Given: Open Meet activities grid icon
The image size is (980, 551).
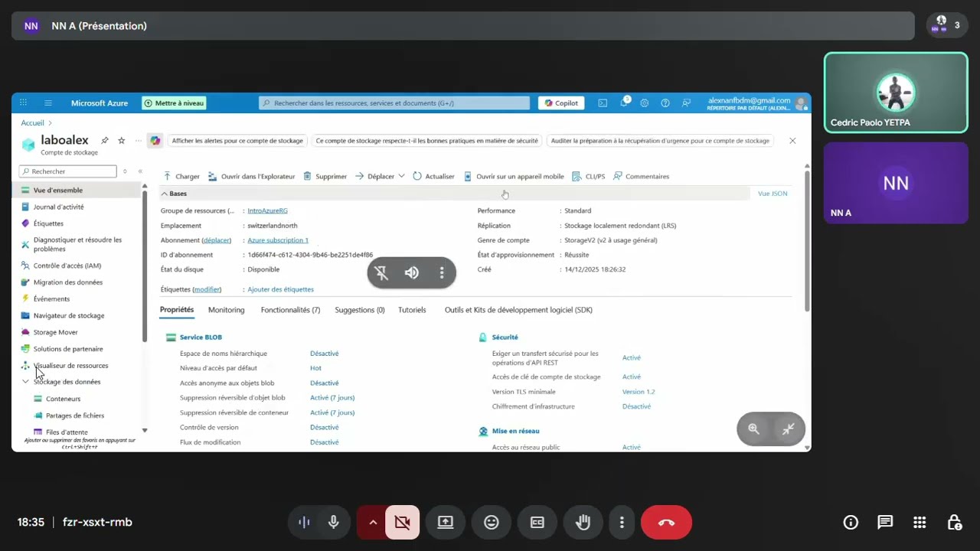Looking at the screenshot, I should tap(920, 522).
